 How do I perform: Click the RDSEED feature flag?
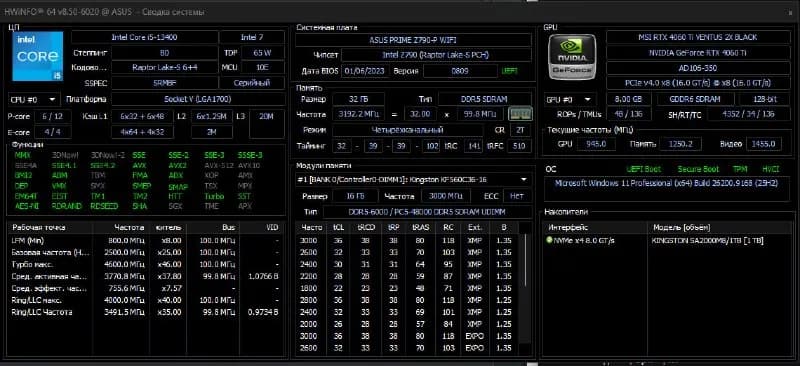click(104, 206)
